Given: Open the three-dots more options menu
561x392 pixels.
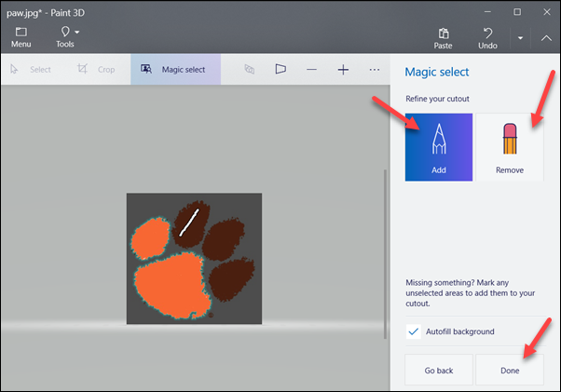Looking at the screenshot, I should coord(375,70).
